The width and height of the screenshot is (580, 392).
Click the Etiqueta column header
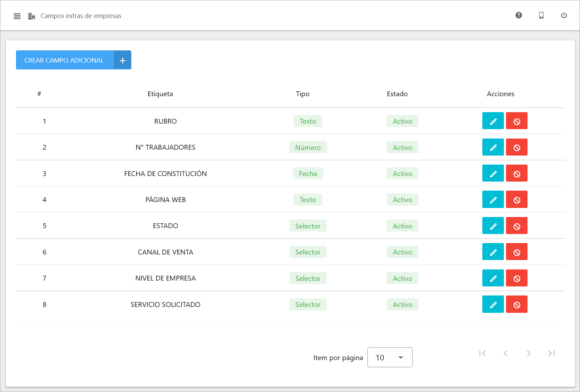point(160,94)
